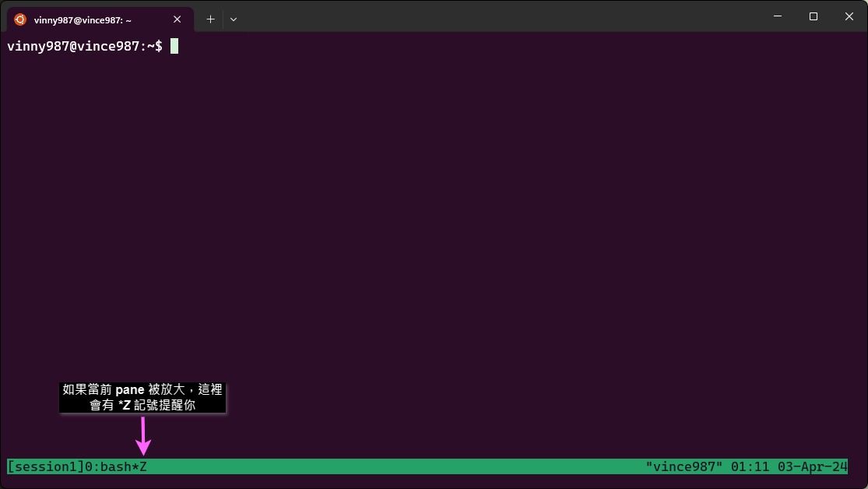Open a new tab with plus button
The width and height of the screenshot is (868, 489).
210,19
